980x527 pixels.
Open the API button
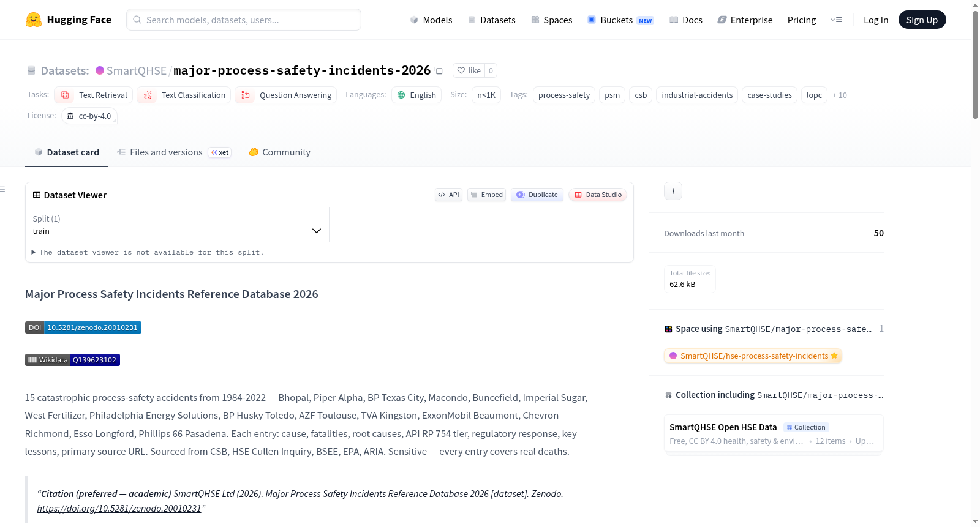[x=449, y=195]
